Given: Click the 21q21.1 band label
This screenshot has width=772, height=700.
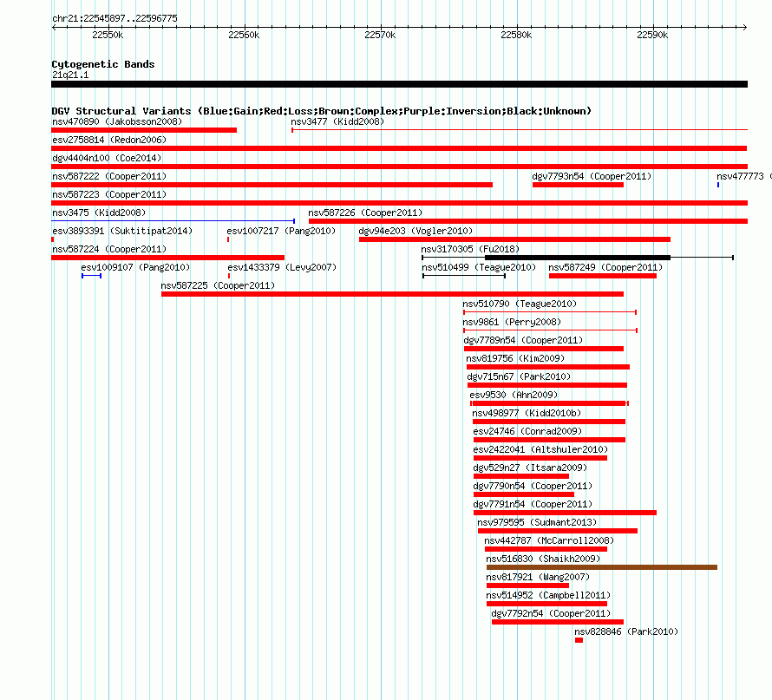Looking at the screenshot, I should click(70, 75).
